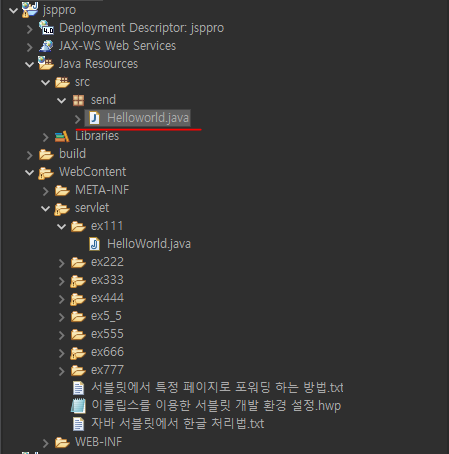The image size is (449, 454).
Task: Select the 'Java Resources' label
Action: pyautogui.click(x=98, y=64)
